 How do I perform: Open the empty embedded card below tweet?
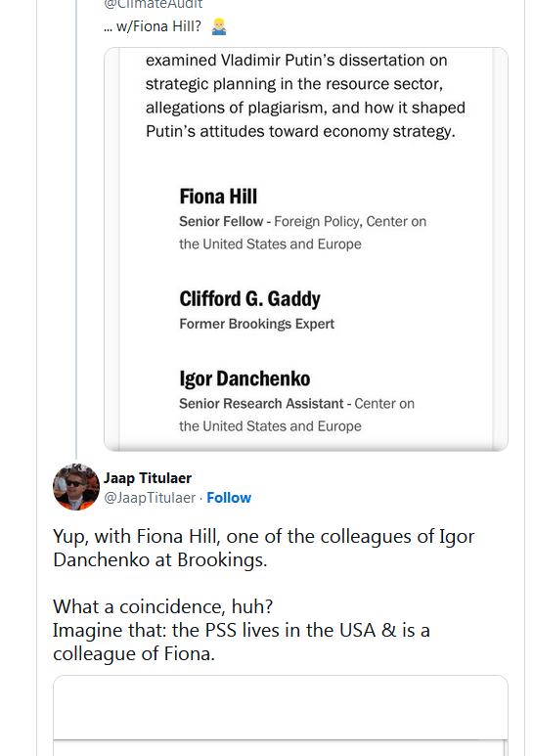(281, 716)
